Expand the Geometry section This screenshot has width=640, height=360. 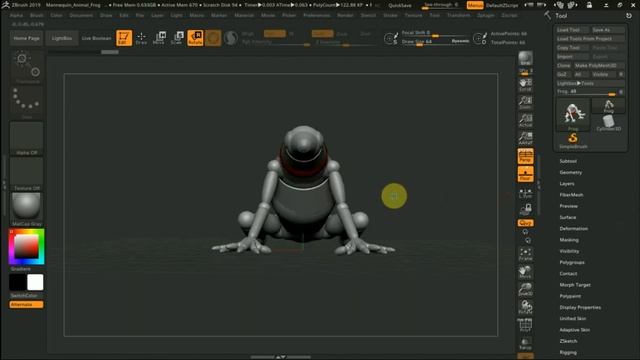coord(571,172)
